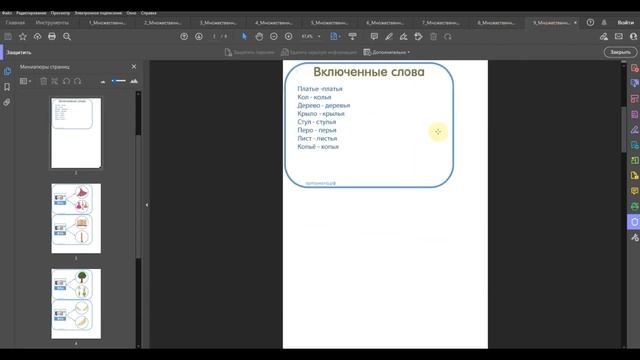Open the search magnifier tool
Screen dimensions: 640x360
67,37
